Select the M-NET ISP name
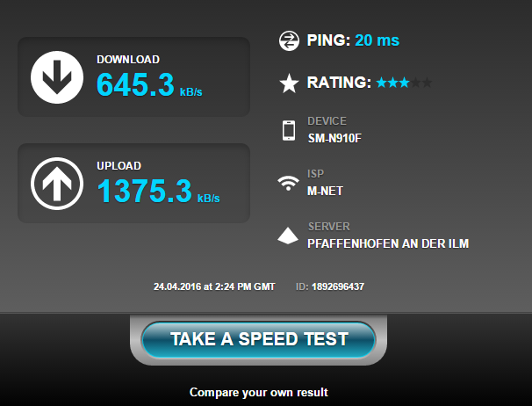This screenshot has height=406, width=532. 325,191
